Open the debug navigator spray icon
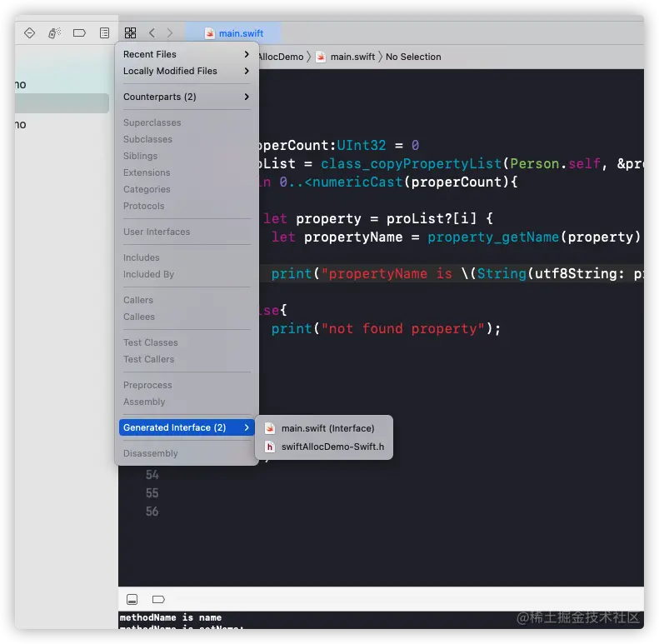The width and height of the screenshot is (659, 644). 54,32
